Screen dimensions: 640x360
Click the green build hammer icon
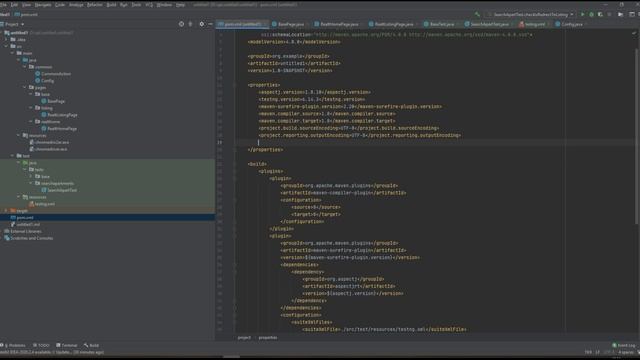pos(477,14)
